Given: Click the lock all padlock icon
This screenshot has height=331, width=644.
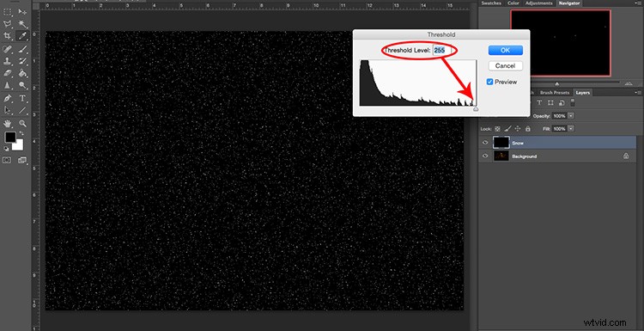Looking at the screenshot, I should [x=528, y=129].
